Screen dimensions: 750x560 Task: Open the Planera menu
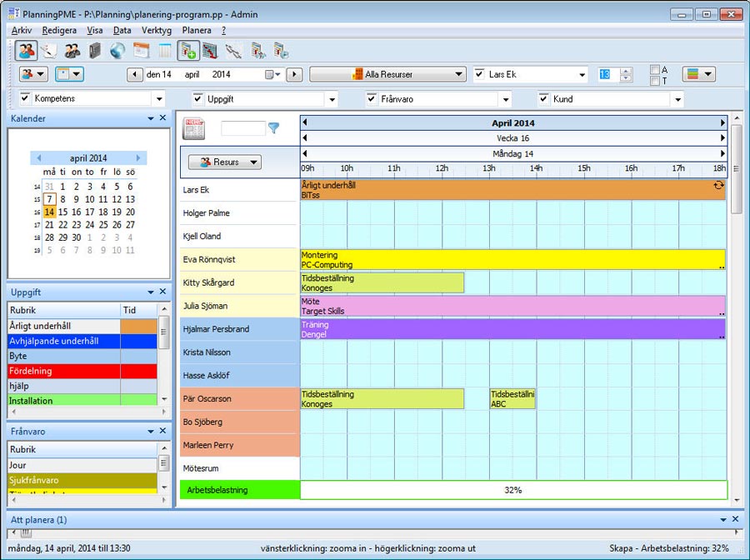[197, 30]
